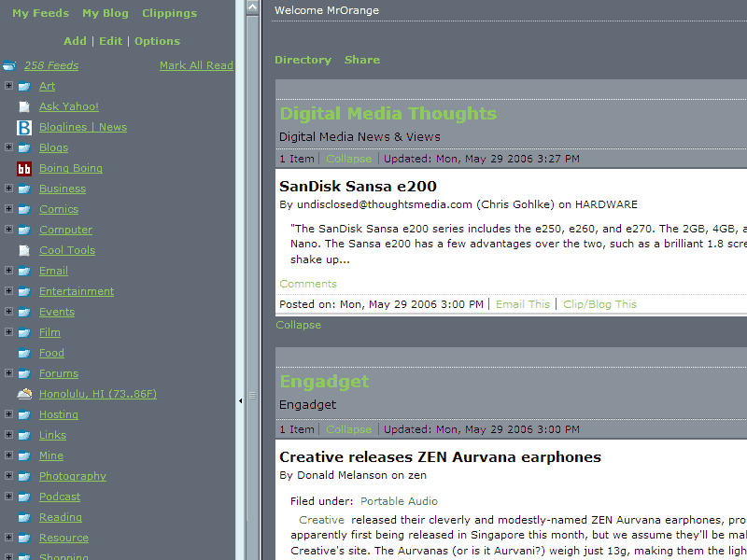The image size is (747, 560).
Task: Click Clip/Blog This under SanDisk article
Action: point(599,304)
